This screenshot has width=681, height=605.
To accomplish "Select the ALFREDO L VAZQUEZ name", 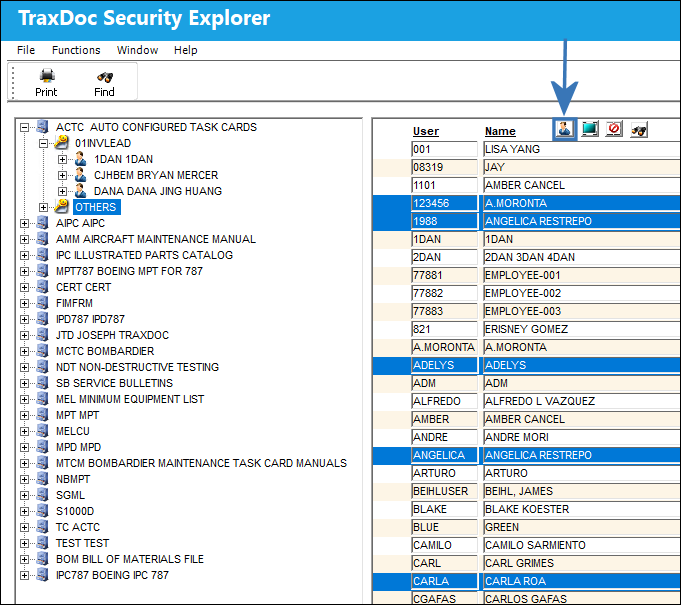I will click(x=582, y=401).
